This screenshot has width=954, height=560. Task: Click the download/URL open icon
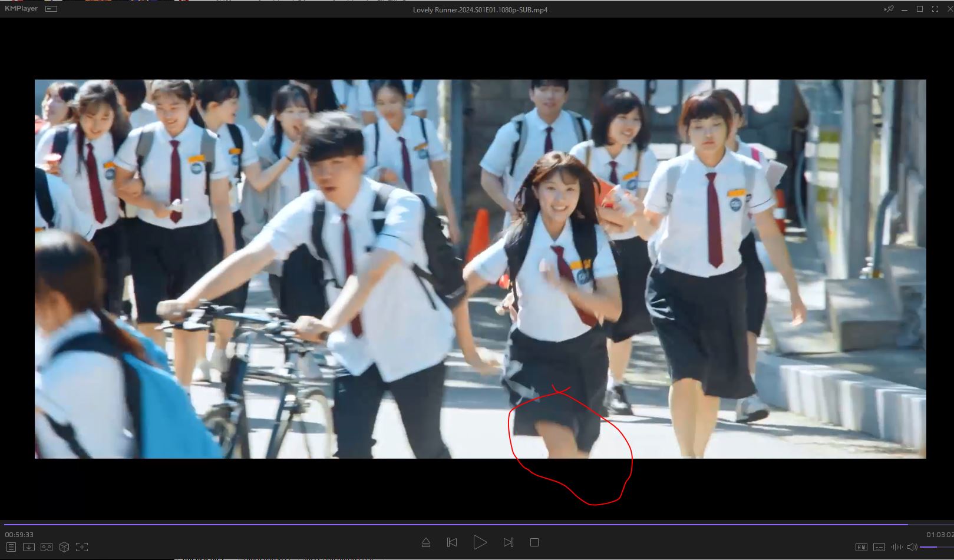click(x=28, y=547)
